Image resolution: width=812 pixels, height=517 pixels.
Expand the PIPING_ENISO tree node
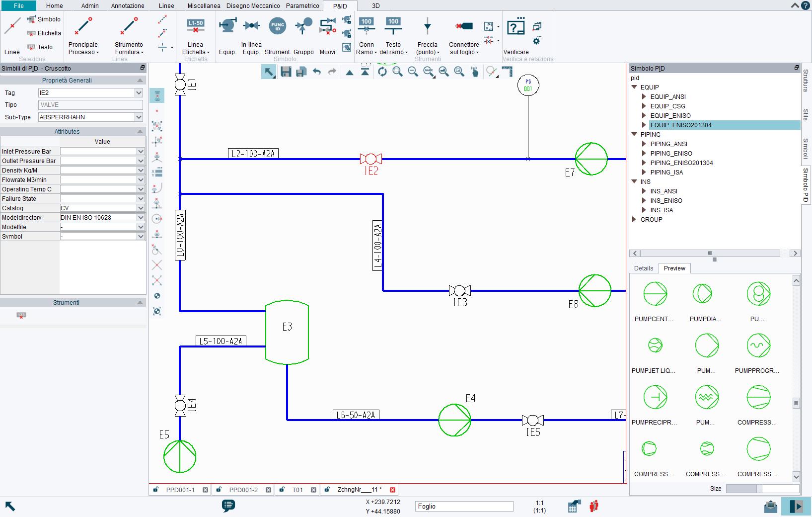[x=645, y=153]
